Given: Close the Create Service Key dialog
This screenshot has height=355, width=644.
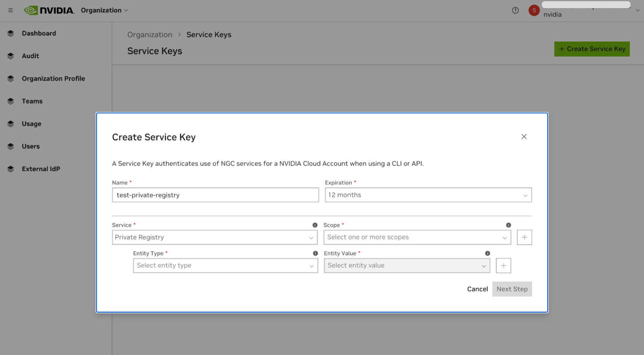Looking at the screenshot, I should point(524,136).
